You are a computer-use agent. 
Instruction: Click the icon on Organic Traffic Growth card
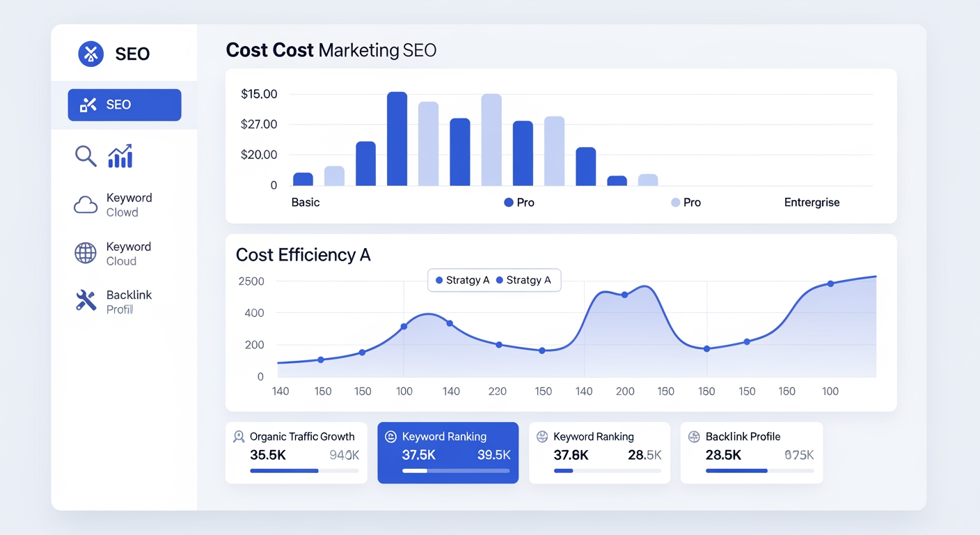(239, 437)
